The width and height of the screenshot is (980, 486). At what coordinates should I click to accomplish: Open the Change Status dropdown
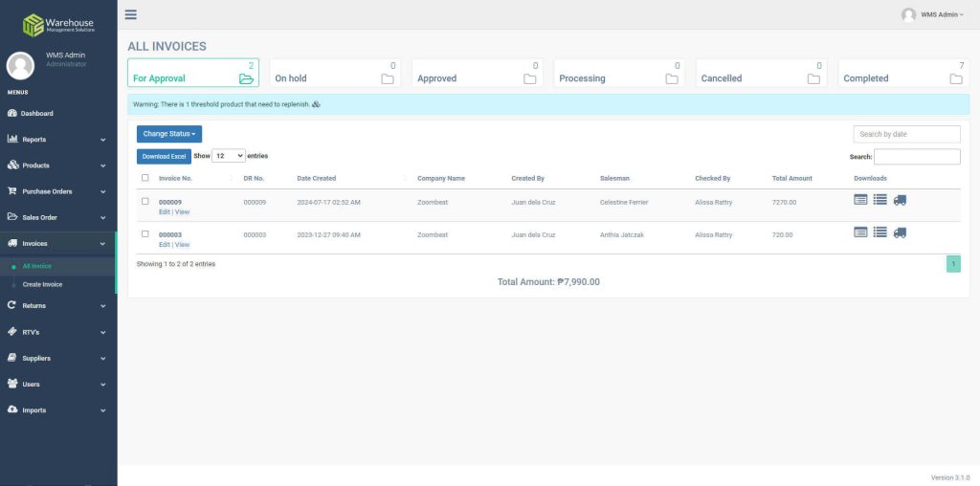[169, 134]
